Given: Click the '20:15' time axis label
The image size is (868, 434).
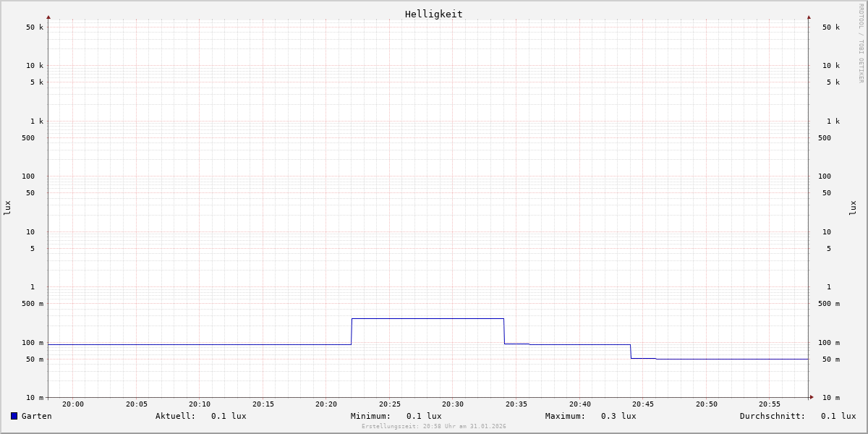Looking at the screenshot, I should click(x=263, y=404).
